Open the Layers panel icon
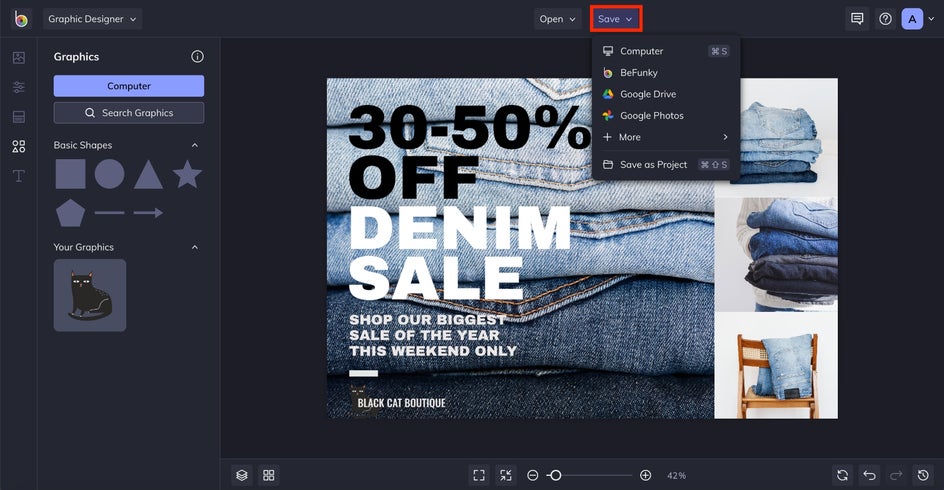This screenshot has height=490, width=944. (x=241, y=476)
